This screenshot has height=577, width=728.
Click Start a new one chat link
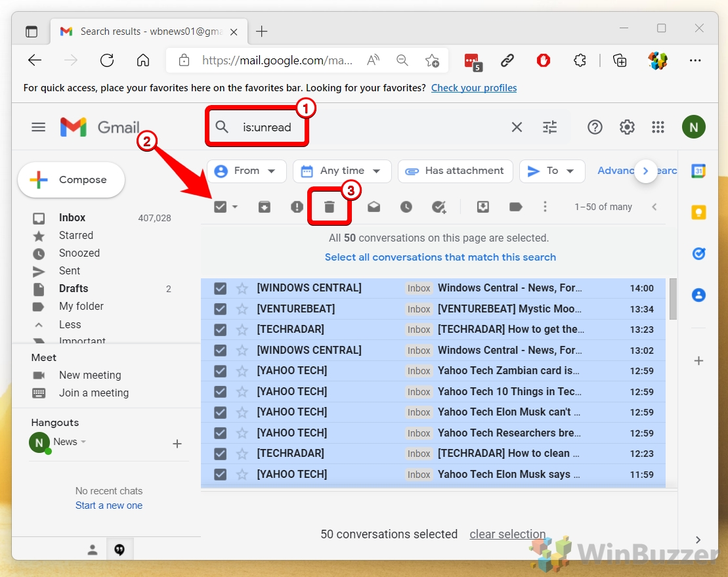pos(109,505)
